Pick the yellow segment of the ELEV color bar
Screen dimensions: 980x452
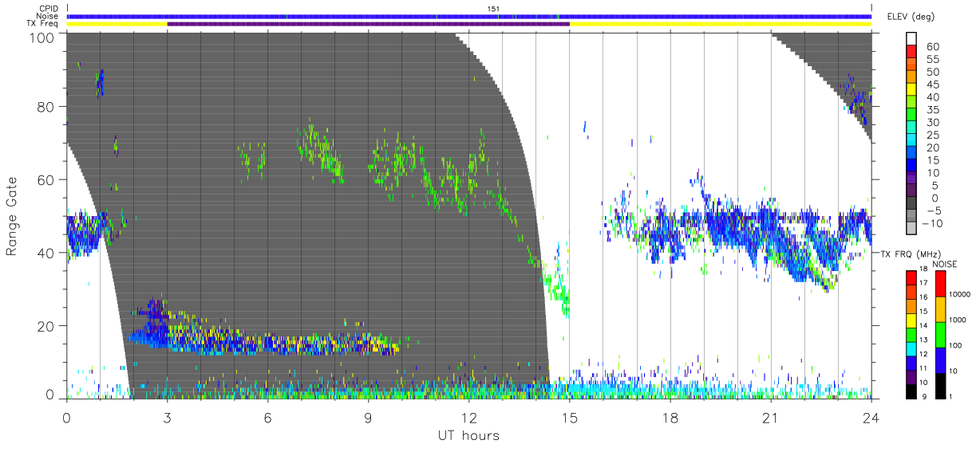[911, 90]
